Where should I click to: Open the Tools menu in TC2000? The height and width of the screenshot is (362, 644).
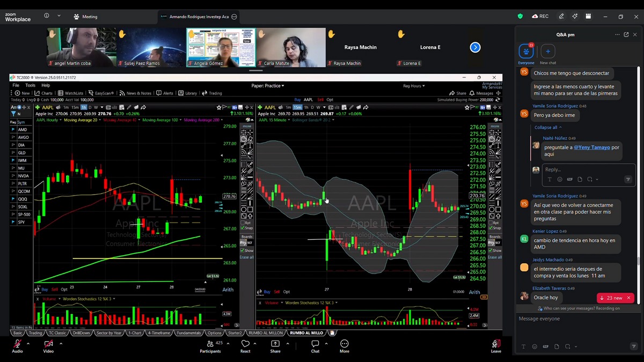tap(30, 85)
